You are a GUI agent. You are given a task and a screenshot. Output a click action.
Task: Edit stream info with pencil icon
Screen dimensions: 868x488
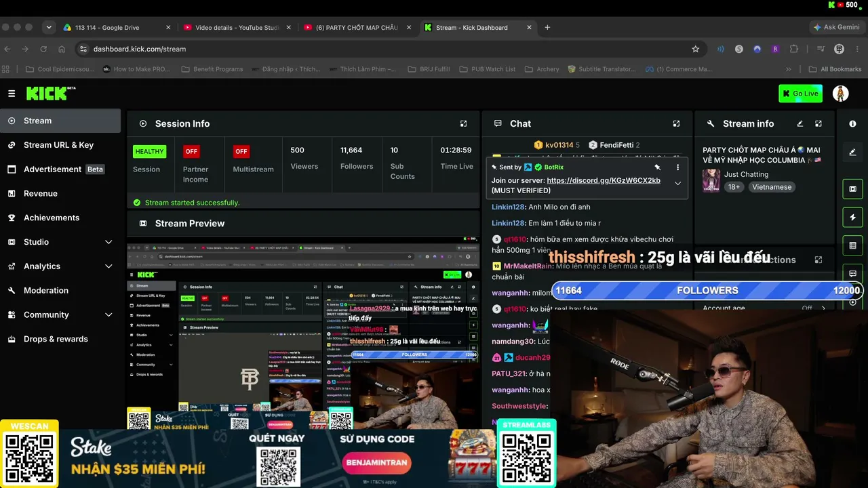(800, 123)
